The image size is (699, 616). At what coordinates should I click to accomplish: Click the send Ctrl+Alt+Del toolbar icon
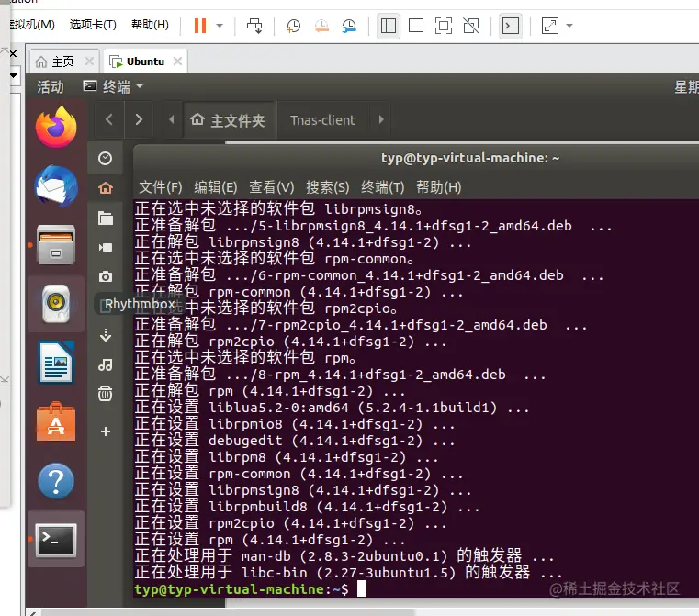pyautogui.click(x=254, y=26)
